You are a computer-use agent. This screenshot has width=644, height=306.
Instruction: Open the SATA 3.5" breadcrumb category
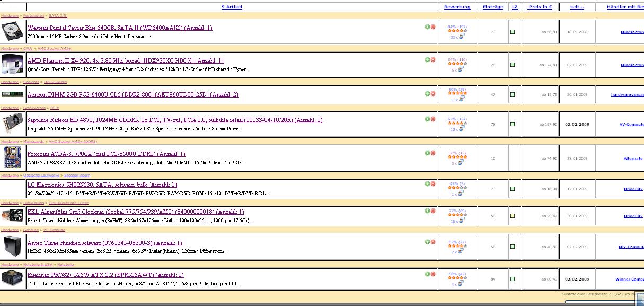point(58,16)
